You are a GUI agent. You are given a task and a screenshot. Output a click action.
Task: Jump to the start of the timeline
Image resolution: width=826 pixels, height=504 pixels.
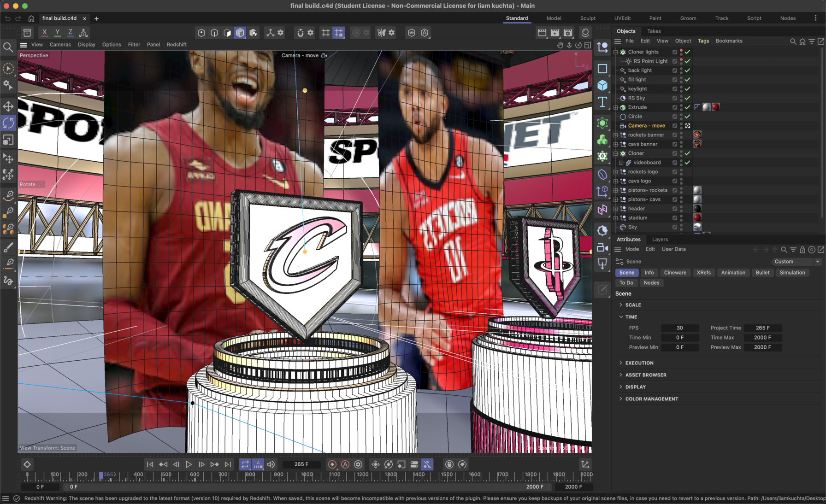[150, 464]
